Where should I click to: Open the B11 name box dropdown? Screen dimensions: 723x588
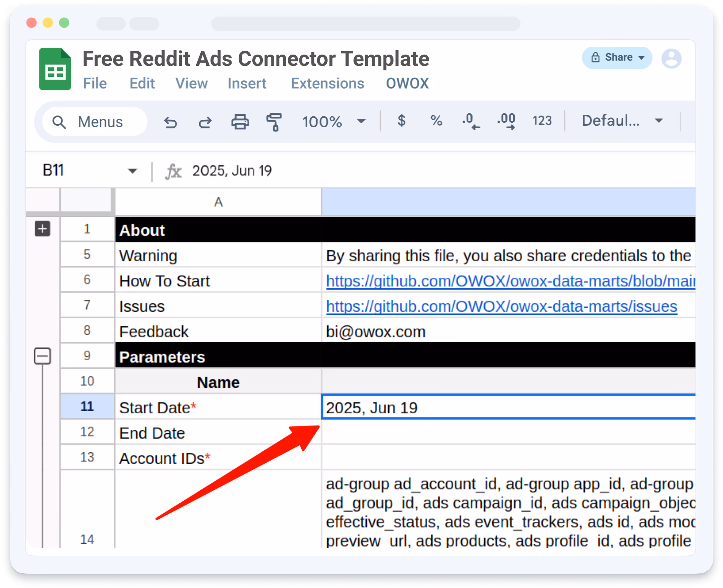click(132, 171)
